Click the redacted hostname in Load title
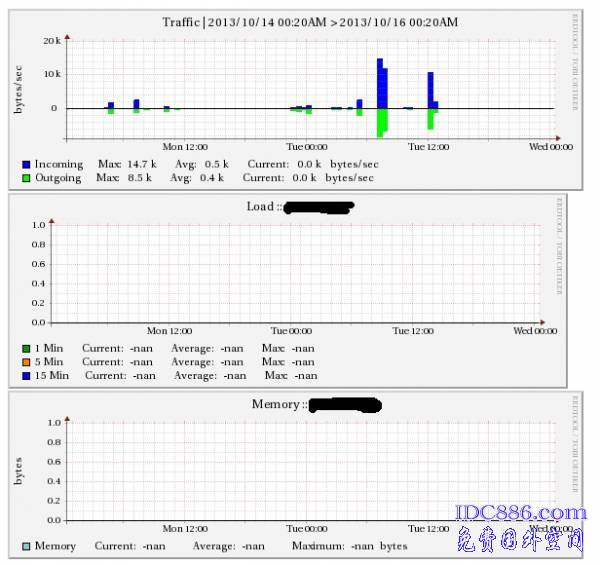Viewport: 600px width, 565px height. pos(319,208)
